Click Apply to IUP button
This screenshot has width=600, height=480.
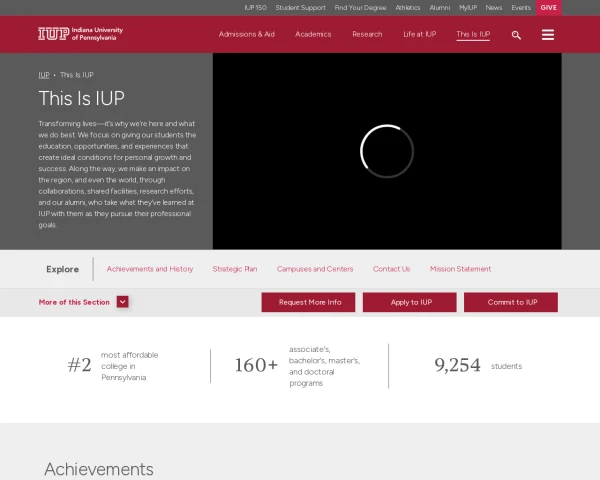(409, 302)
